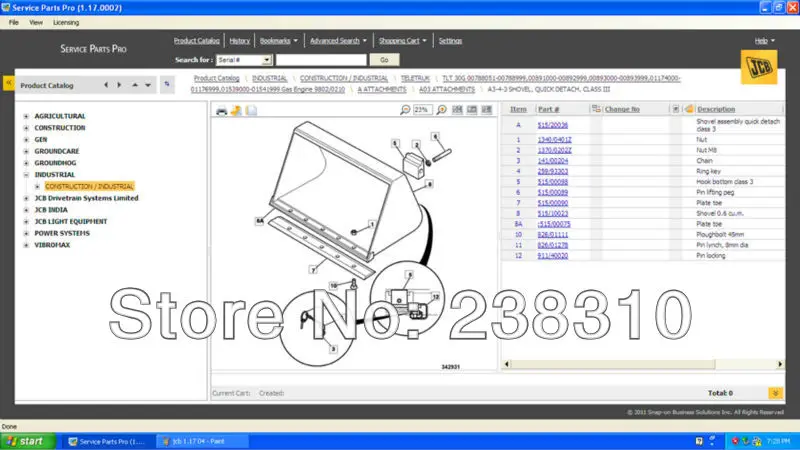The height and width of the screenshot is (450, 800).
Task: Sort by the Part # column header
Action: point(548,109)
